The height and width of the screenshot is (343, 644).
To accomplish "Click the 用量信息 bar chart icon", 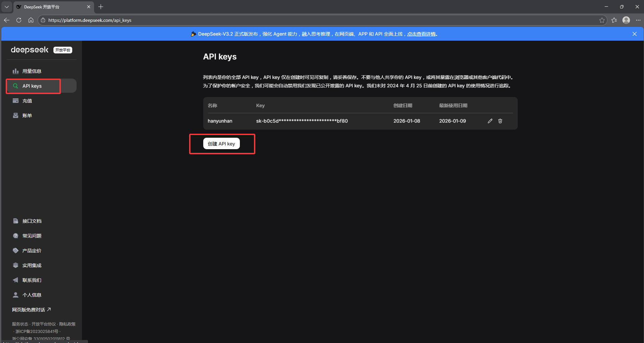I will tap(15, 71).
